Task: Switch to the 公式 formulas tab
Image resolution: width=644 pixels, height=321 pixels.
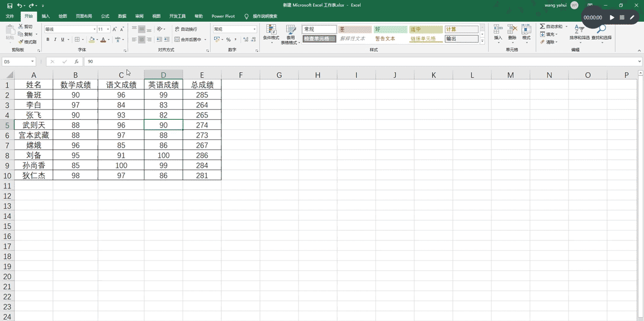Action: tap(105, 16)
